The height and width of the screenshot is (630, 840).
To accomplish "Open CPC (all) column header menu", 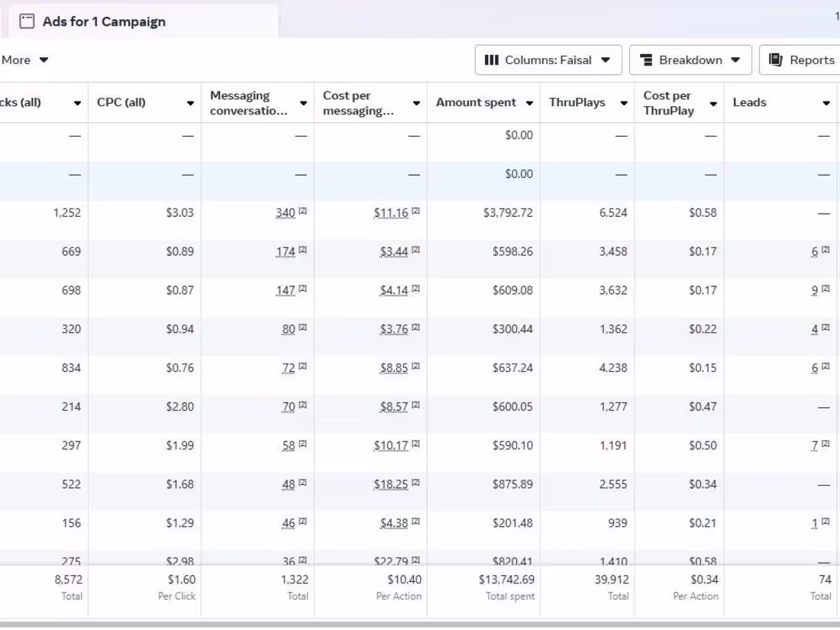I will click(190, 103).
